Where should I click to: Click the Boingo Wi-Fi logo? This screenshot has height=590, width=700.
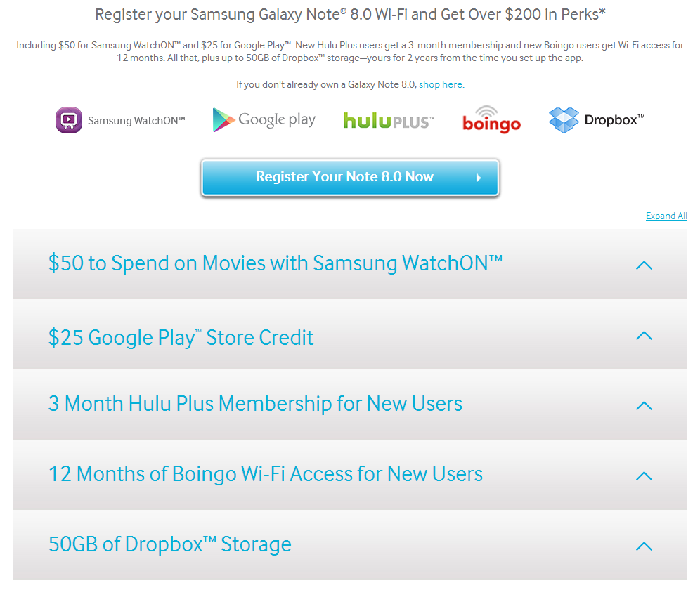tap(491, 120)
